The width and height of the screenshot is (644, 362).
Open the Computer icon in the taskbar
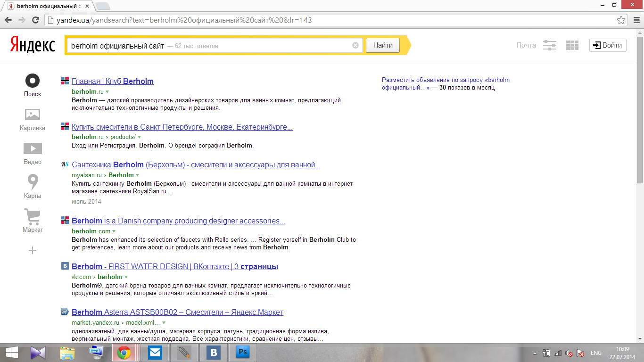pos(96,352)
